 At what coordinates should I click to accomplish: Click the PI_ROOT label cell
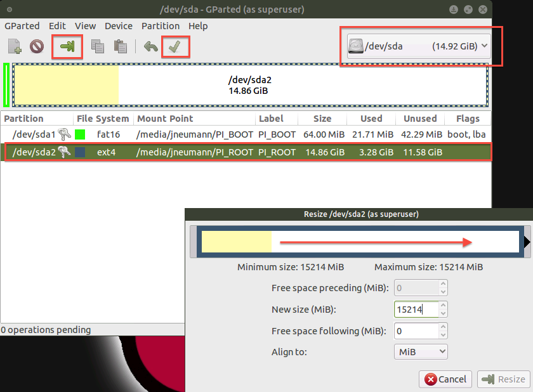coord(277,152)
